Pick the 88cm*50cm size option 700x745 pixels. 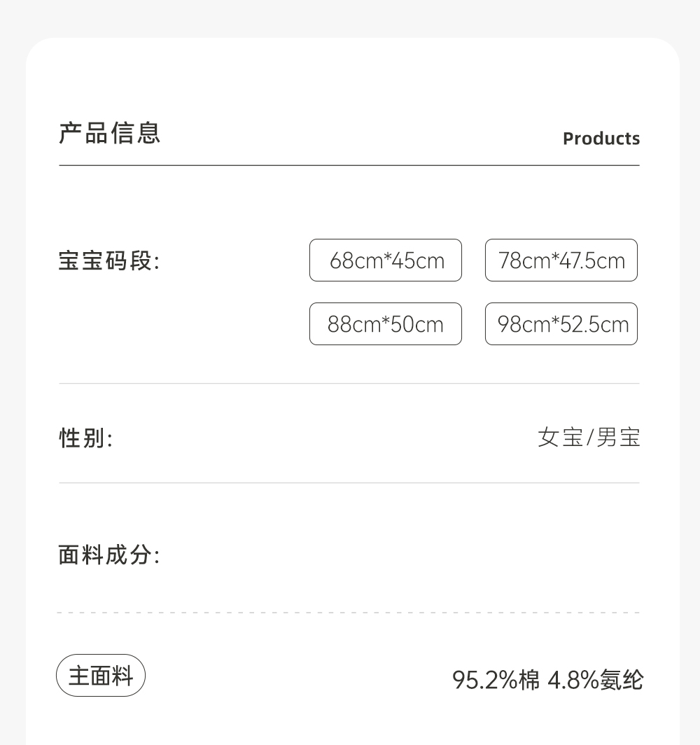click(x=386, y=324)
